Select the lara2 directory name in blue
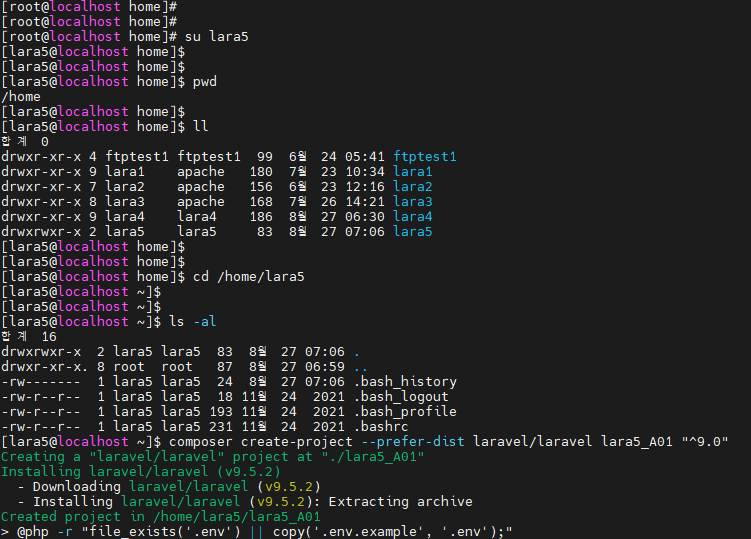This screenshot has height=539, width=751. [413, 187]
